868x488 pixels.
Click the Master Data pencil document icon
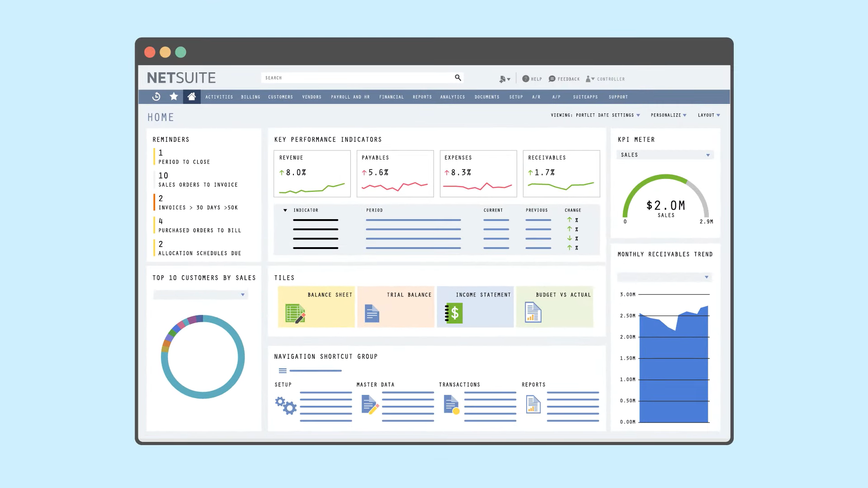click(x=369, y=405)
